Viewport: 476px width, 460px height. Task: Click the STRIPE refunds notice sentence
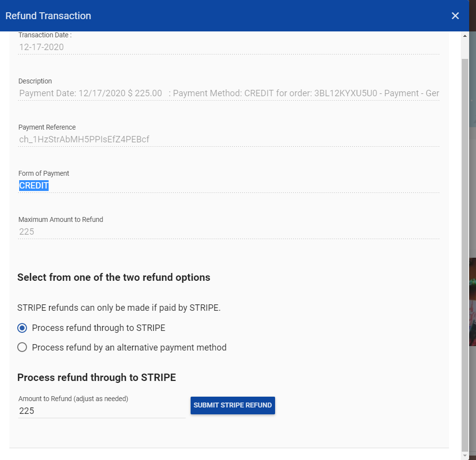coord(119,308)
